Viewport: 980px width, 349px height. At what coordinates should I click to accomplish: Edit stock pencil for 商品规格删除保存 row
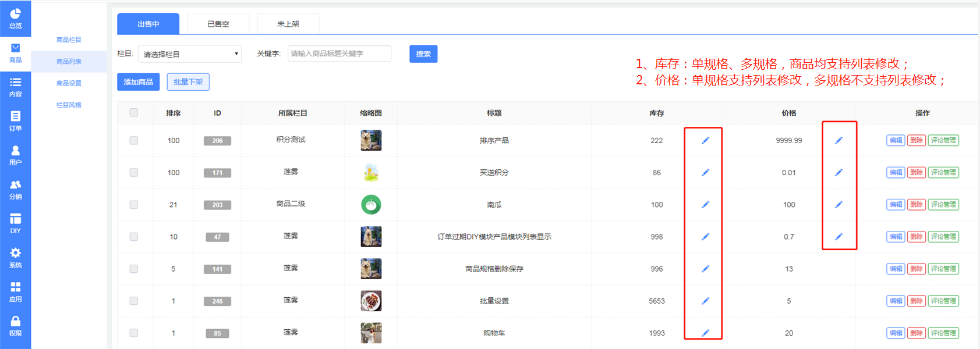[705, 269]
